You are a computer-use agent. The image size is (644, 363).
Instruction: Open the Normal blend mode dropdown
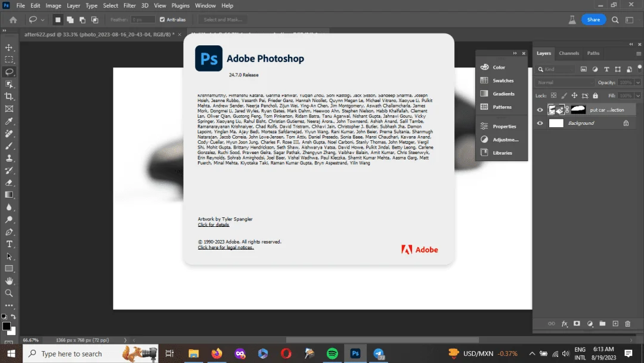point(565,82)
